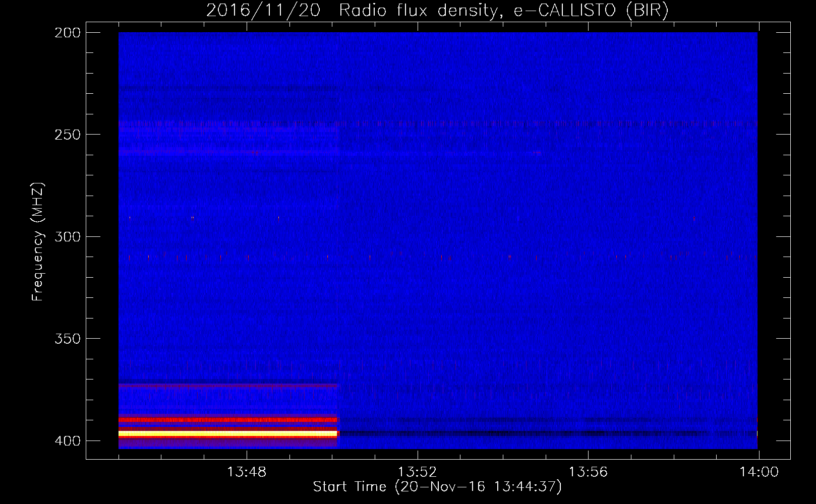This screenshot has width=816, height=504.
Task: Click the red emission band above the yellow band
Action: (228, 419)
